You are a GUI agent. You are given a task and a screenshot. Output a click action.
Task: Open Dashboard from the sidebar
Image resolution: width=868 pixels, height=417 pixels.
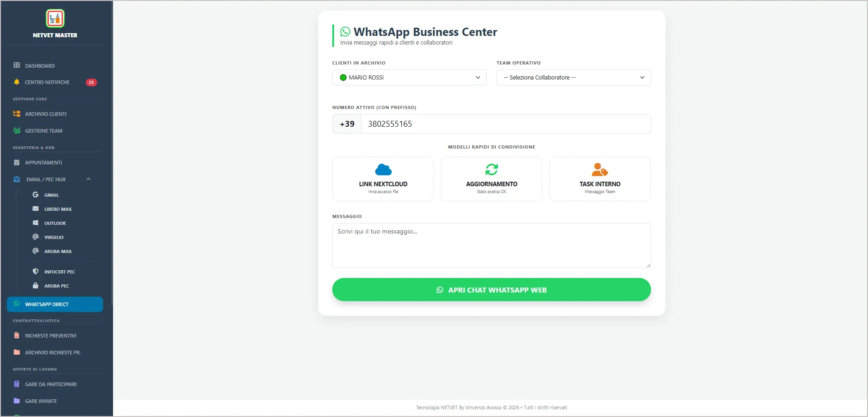coord(55,66)
